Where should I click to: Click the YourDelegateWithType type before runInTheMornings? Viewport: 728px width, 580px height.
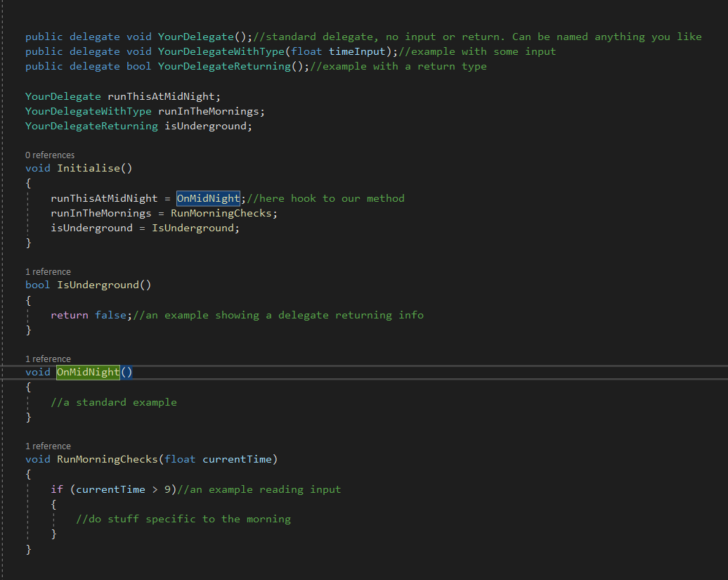point(89,112)
